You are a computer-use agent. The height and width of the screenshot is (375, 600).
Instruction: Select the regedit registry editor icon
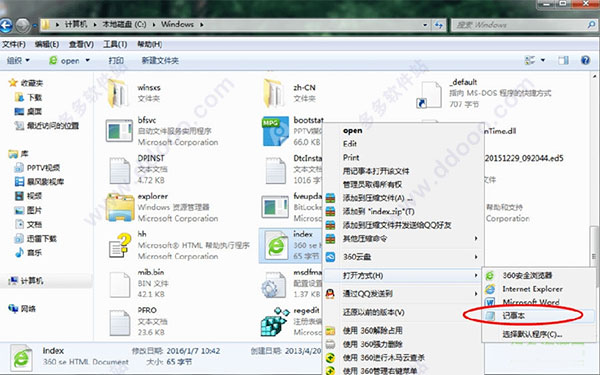[x=275, y=322]
